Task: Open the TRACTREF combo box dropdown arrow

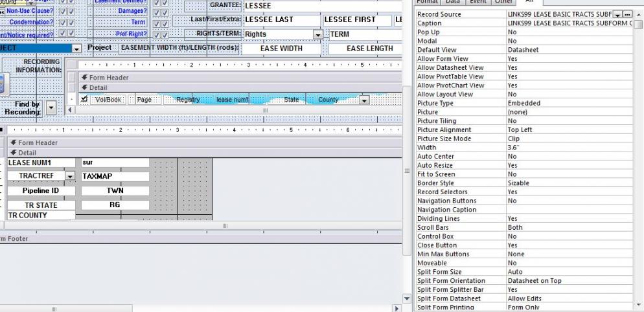Action: coord(70,176)
